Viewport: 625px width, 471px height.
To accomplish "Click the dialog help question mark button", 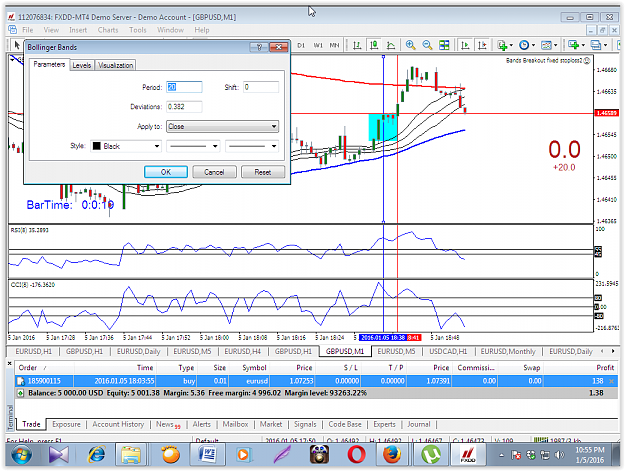I will [x=259, y=47].
